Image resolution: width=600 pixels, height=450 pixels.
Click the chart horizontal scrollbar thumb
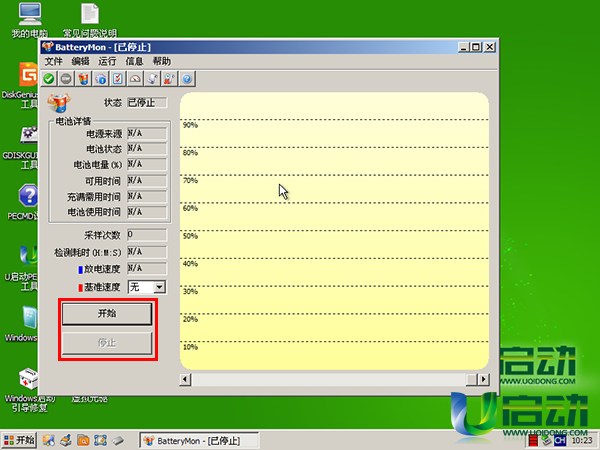point(471,379)
